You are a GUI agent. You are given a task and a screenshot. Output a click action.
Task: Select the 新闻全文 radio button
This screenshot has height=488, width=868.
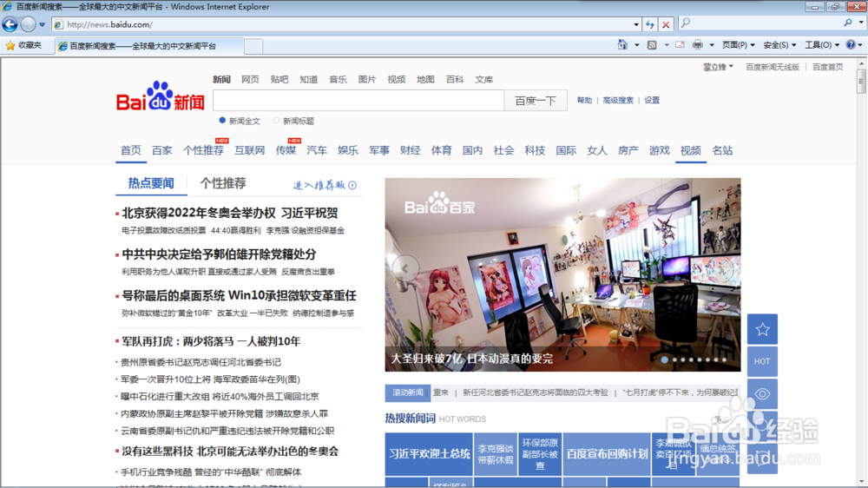click(222, 120)
